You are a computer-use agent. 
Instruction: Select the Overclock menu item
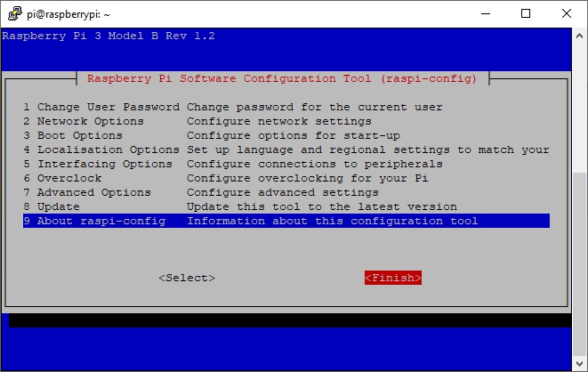point(69,178)
